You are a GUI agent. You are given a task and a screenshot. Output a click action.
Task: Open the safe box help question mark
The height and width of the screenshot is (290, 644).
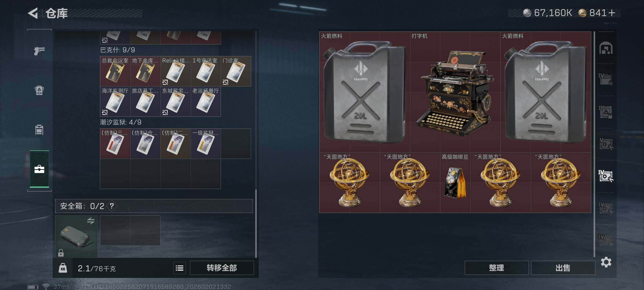click(112, 206)
